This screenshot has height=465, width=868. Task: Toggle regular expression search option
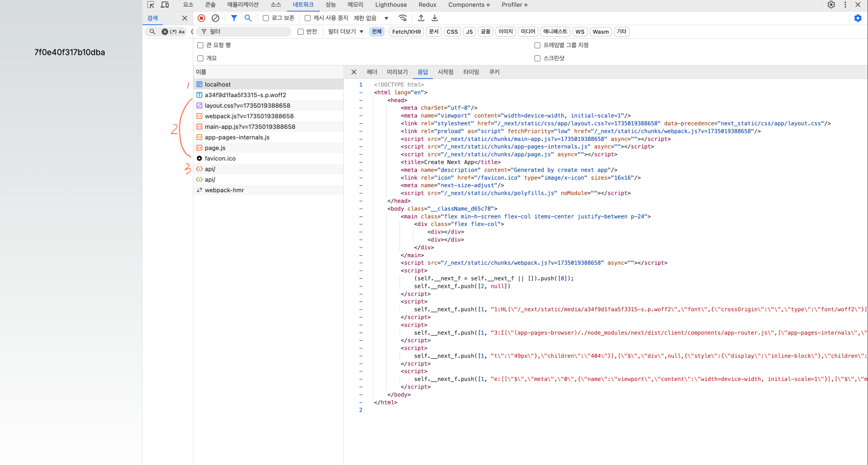coord(173,32)
